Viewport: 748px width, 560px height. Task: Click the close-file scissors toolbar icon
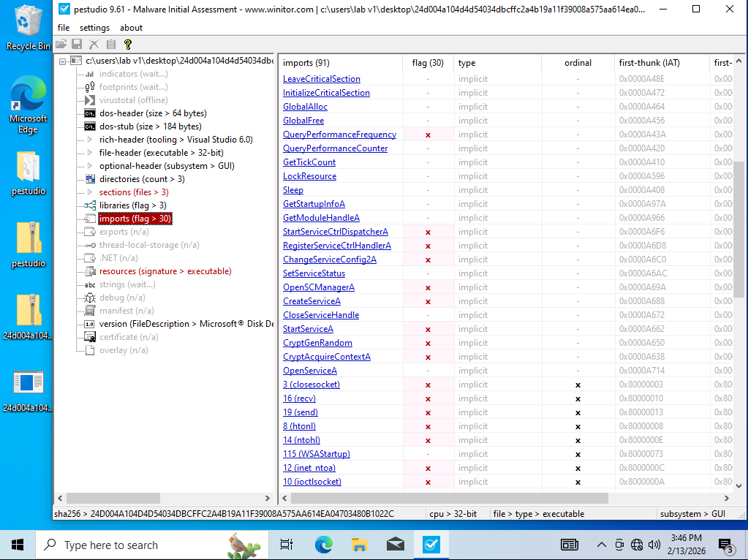[94, 45]
